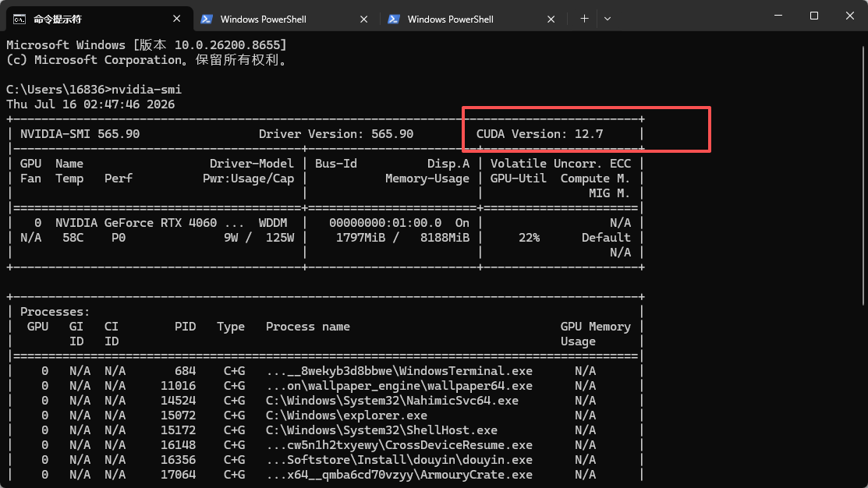Click the 'Microsoft Windows' version line
This screenshot has width=868, height=488.
click(x=146, y=44)
